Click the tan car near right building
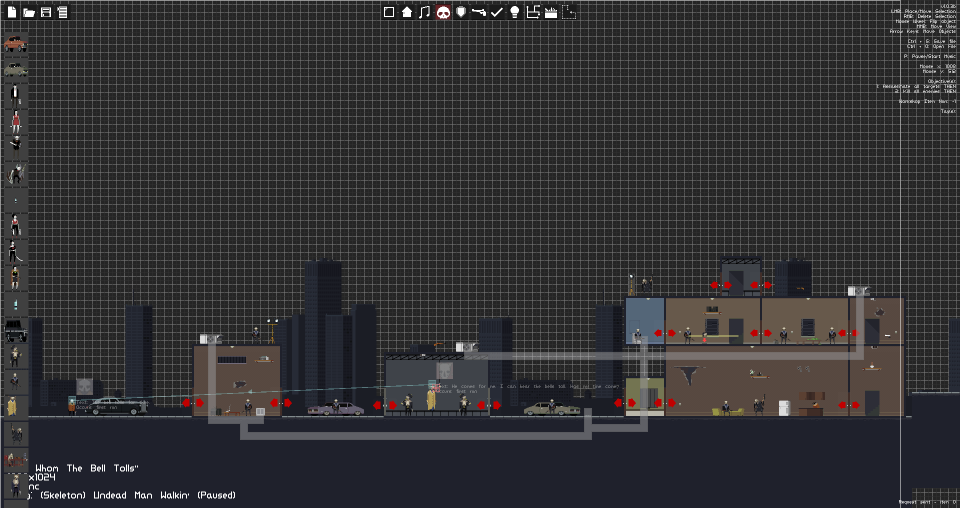This screenshot has height=508, width=960. click(x=552, y=408)
